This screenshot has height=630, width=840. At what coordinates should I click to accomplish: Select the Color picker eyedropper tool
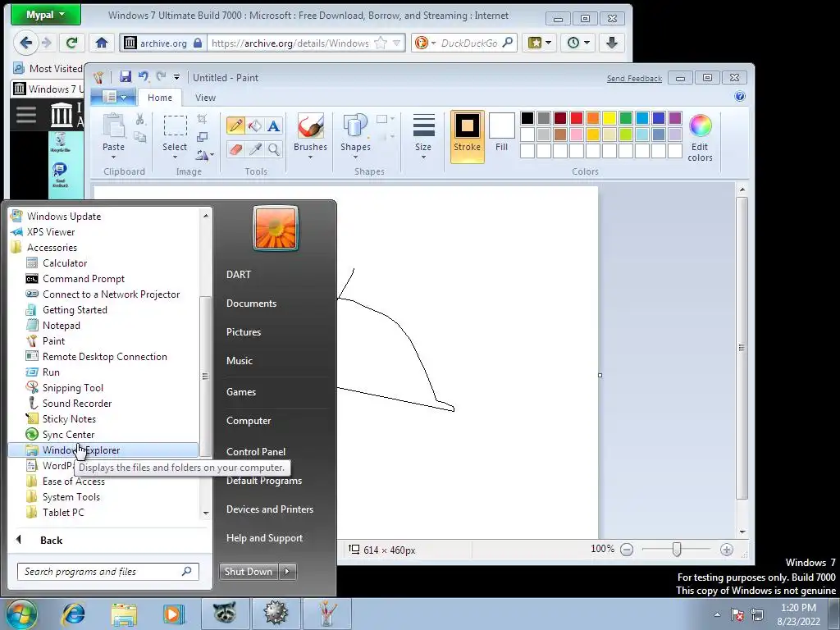255,149
